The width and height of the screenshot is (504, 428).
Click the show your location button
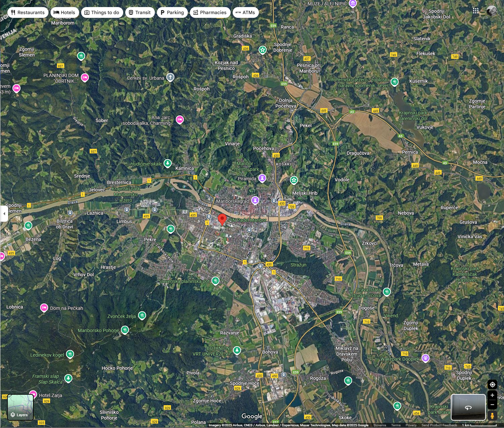click(492, 385)
